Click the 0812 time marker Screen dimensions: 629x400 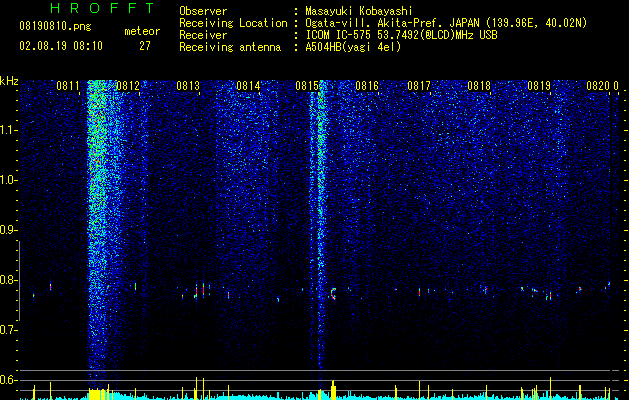click(x=128, y=85)
